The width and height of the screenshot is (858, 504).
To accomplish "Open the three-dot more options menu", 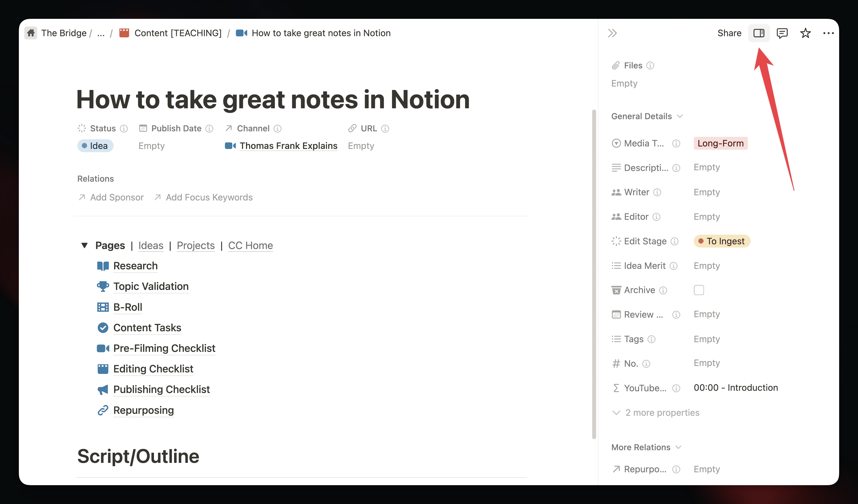I will pos(828,33).
